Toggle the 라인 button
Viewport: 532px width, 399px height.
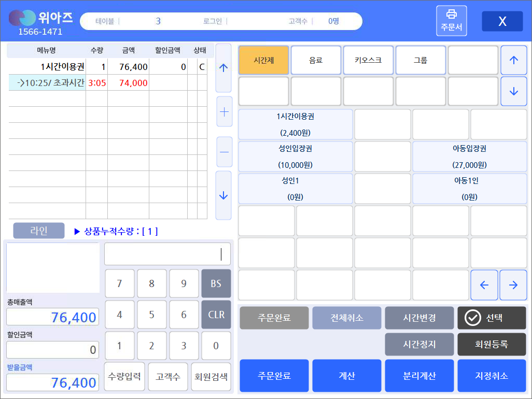click(39, 231)
